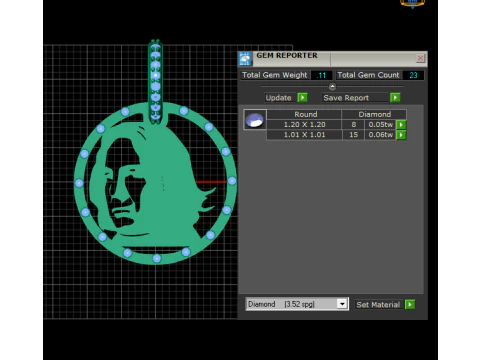
Task: Close the Gem Reporter panel
Action: coord(420,58)
